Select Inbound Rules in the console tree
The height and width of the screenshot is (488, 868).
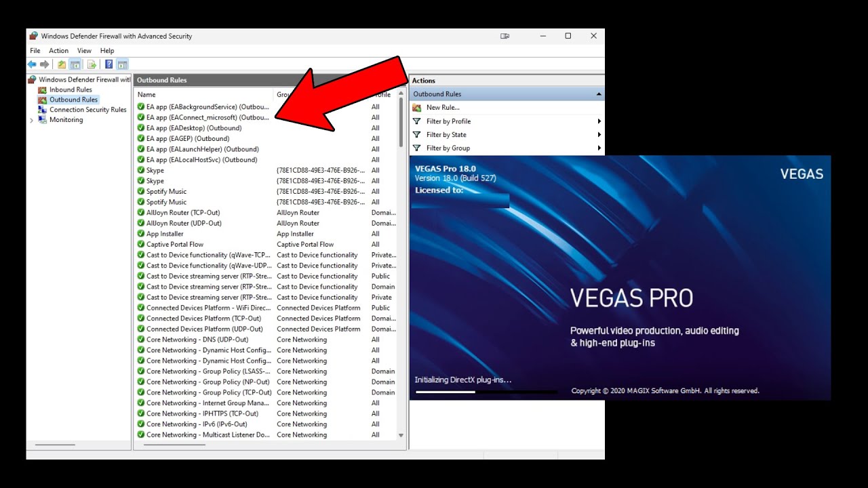[x=71, y=89]
